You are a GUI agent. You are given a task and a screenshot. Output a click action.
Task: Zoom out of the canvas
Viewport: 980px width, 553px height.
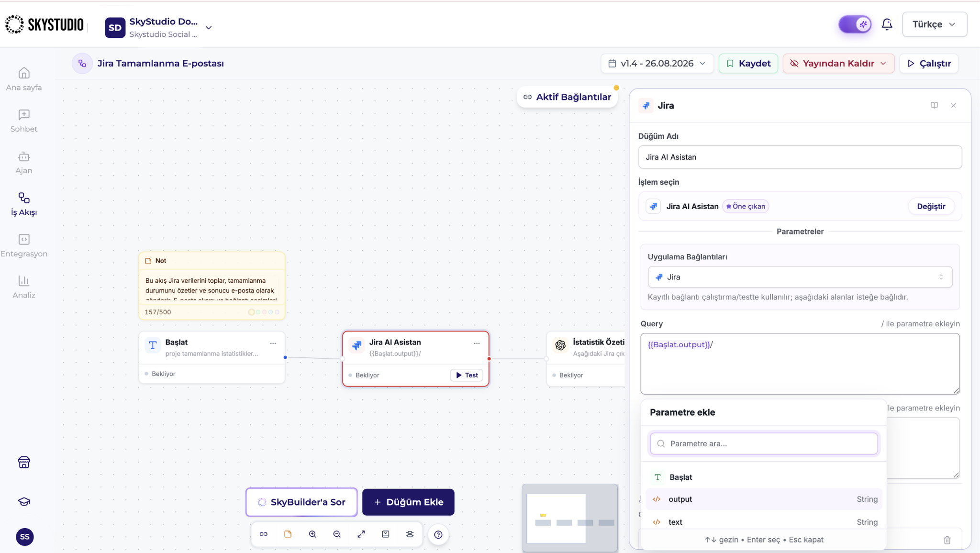point(337,534)
